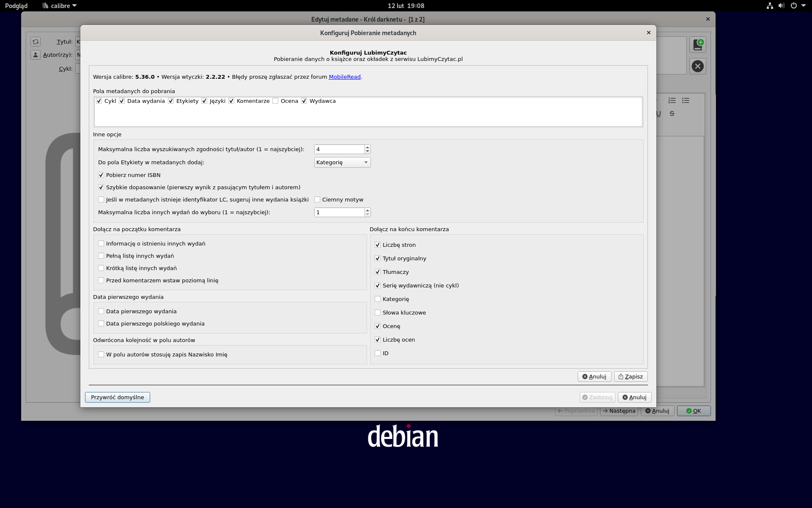
Task: Toggle the Ciemny motyw checkbox
Action: [x=317, y=199]
